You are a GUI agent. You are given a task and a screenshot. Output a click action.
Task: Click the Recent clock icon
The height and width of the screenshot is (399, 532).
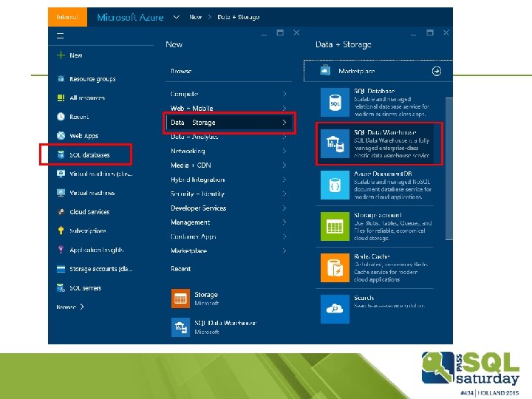tap(61, 117)
